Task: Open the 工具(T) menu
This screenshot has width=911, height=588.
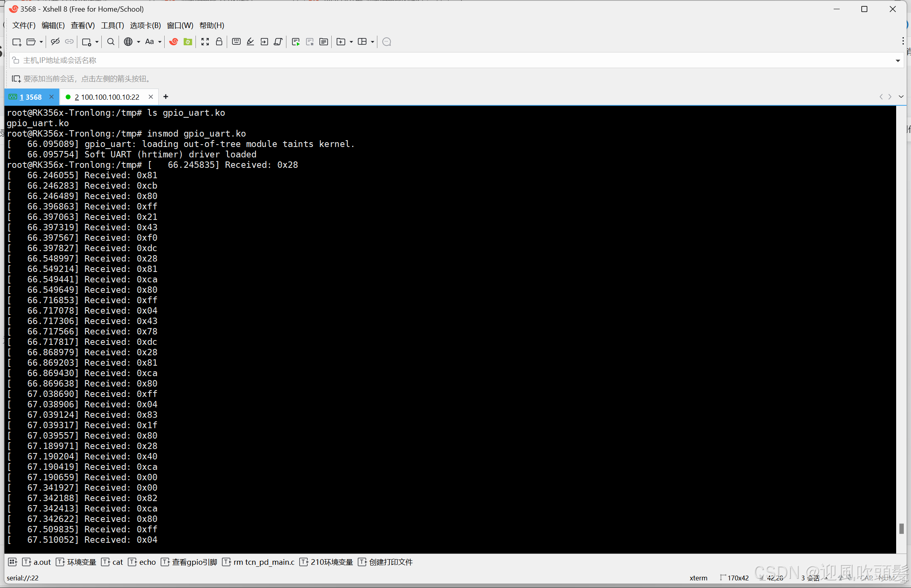Action: point(112,25)
